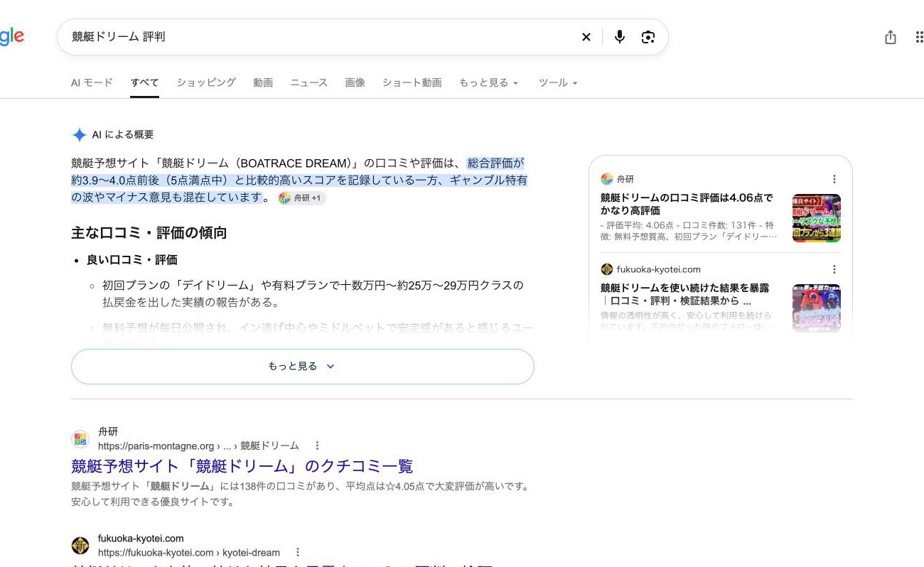Clear the search query with the X icon
The height and width of the screenshot is (567, 924).
click(586, 37)
